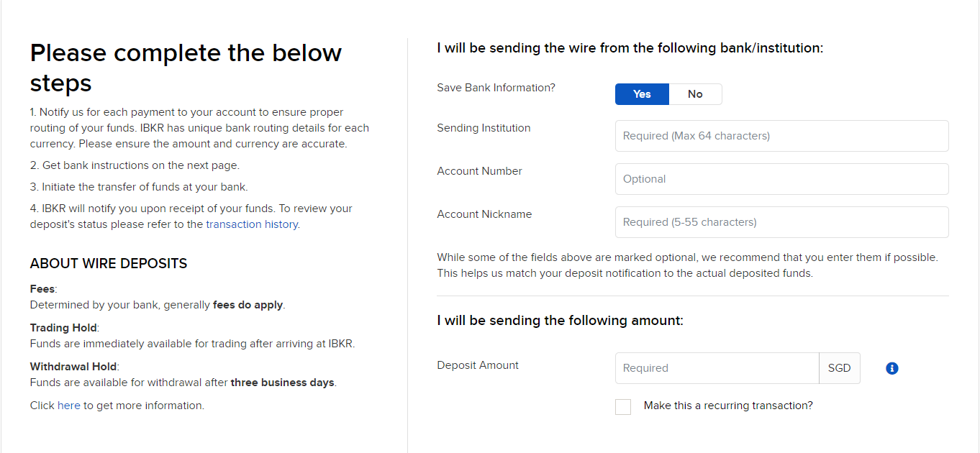
Task: Click the "ABOUT WIRE DEPOSITS" heading
Action: tap(109, 264)
